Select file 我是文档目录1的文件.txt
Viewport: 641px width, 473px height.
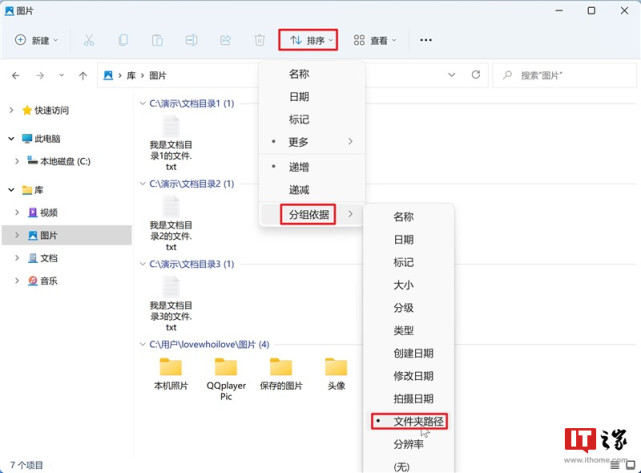(x=171, y=143)
